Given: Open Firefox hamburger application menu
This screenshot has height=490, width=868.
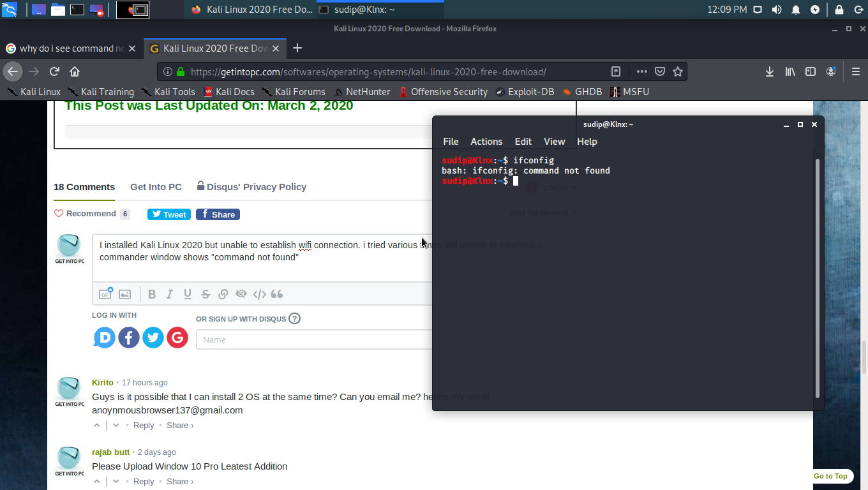Looking at the screenshot, I should tap(856, 71).
